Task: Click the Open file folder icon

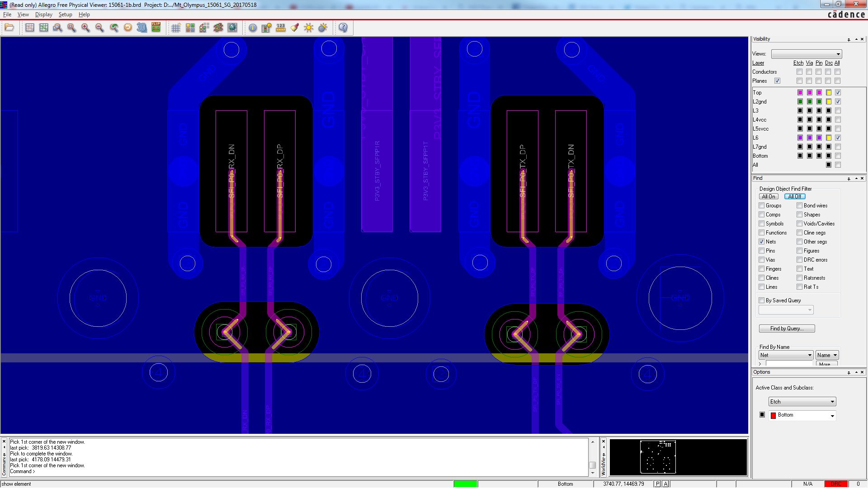Action: (x=9, y=28)
